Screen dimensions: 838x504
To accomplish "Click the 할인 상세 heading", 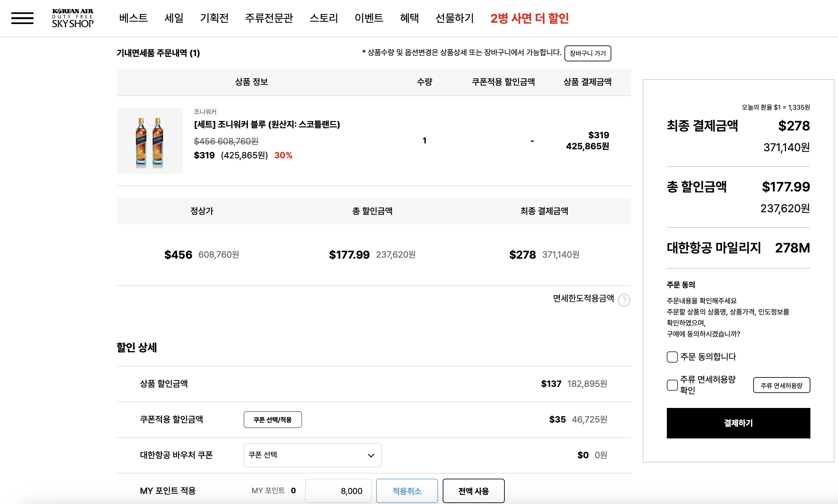I will click(x=137, y=347).
